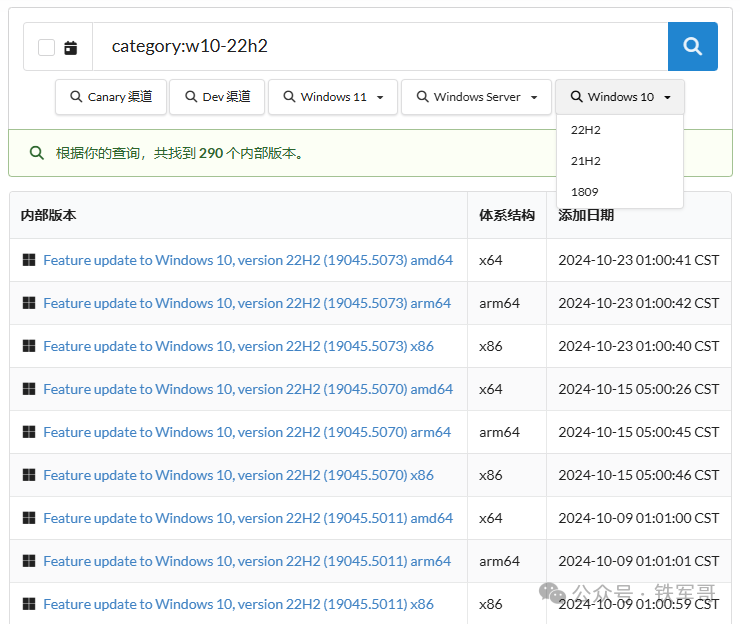This screenshot has width=740, height=624.
Task: Click date 2024-10-15 05:00:46 CST
Action: [x=639, y=475]
